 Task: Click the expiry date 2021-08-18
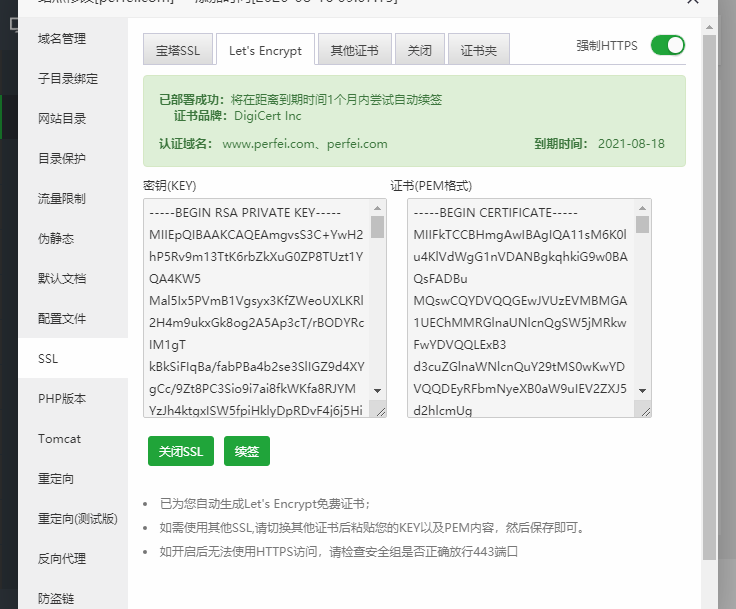[x=631, y=144]
